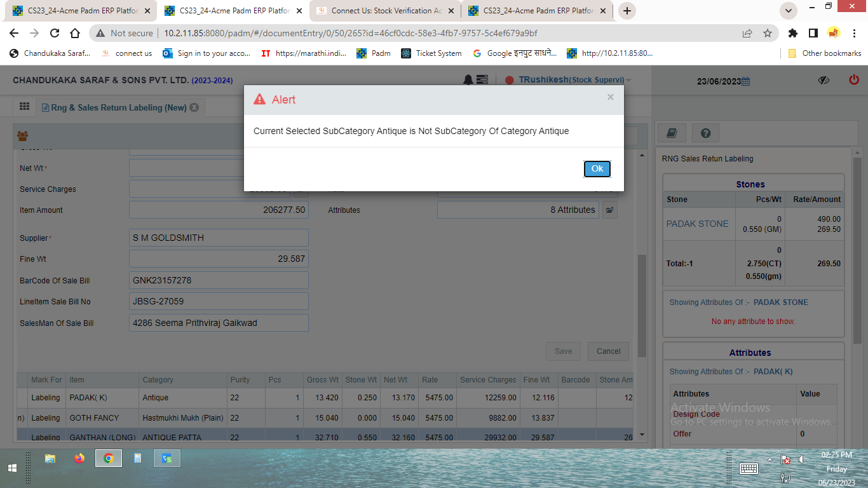This screenshot has height=488, width=868.
Task: Click the grid scrollbar down arrow
Action: coord(642,435)
